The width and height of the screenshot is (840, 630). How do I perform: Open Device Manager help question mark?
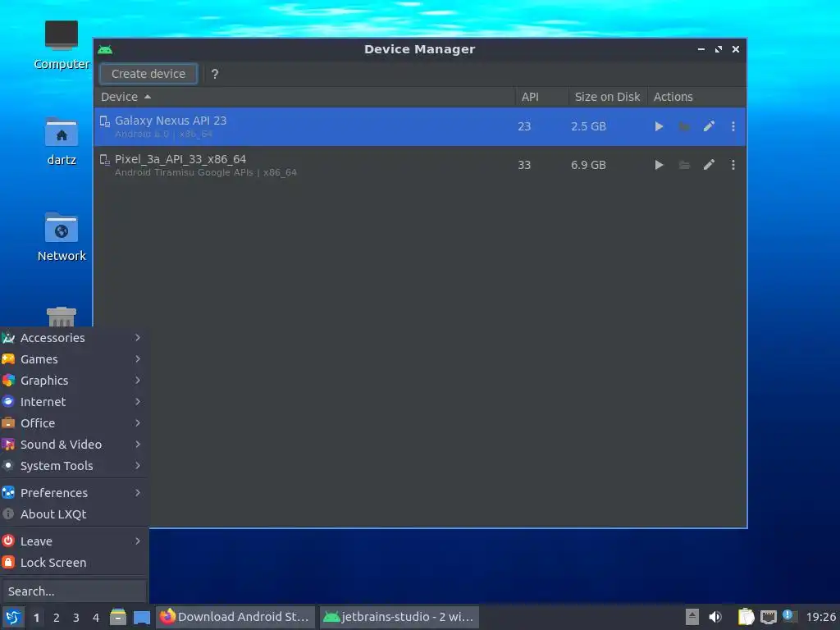[x=215, y=74]
